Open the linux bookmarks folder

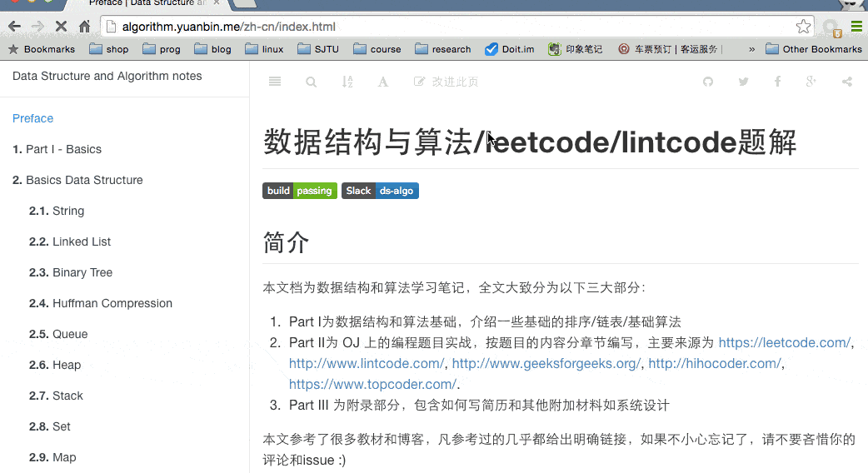[265, 49]
